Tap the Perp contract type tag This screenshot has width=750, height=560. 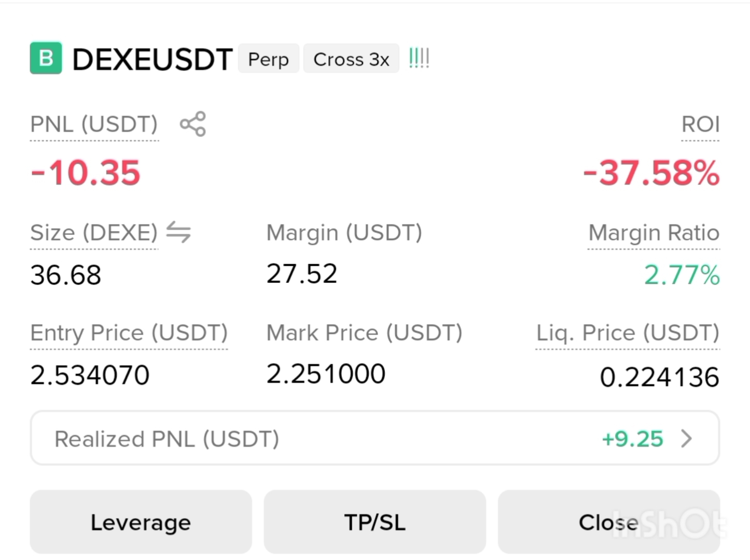tap(269, 59)
